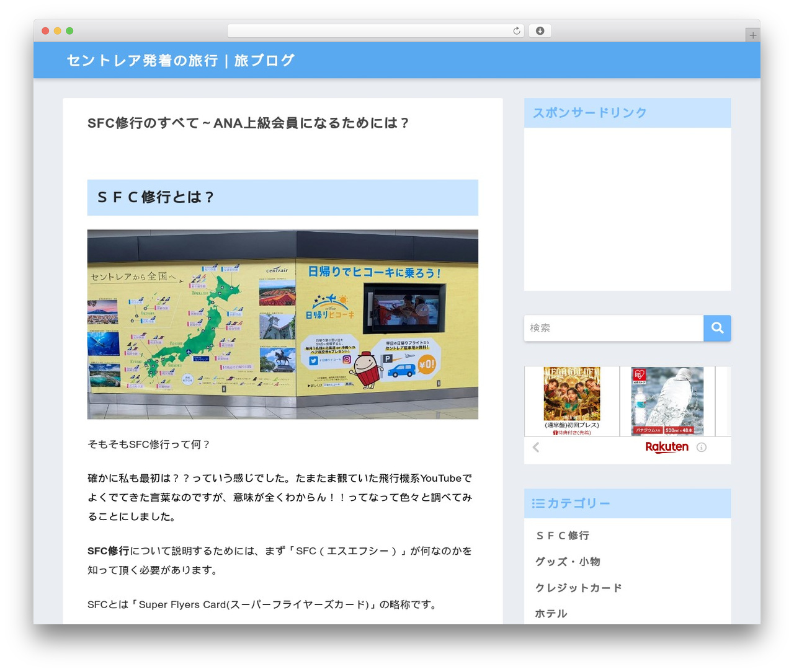Click the bold SFC修行 text in the article

[x=109, y=551]
